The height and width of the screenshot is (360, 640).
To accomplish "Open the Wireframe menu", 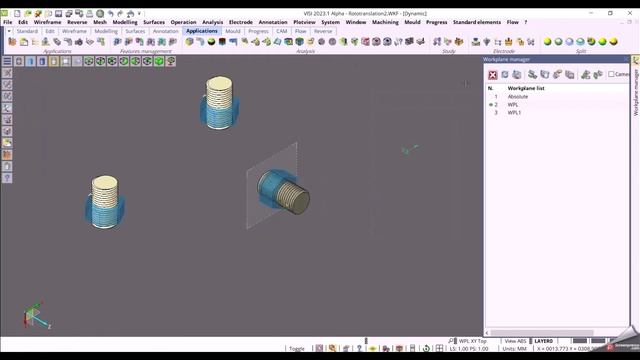I will point(47,22).
